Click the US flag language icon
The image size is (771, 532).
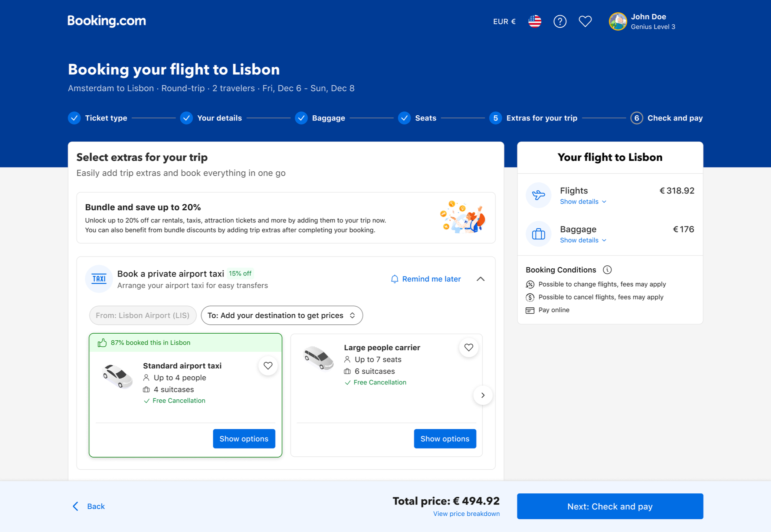534,22
